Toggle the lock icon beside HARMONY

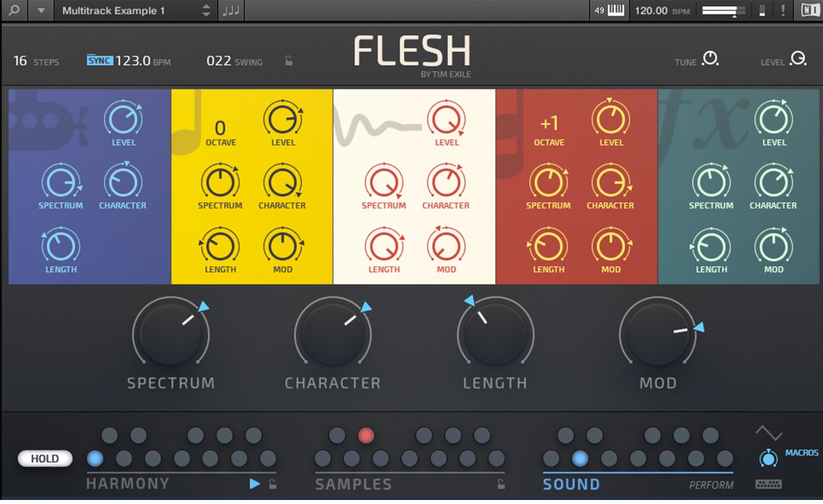point(273,484)
